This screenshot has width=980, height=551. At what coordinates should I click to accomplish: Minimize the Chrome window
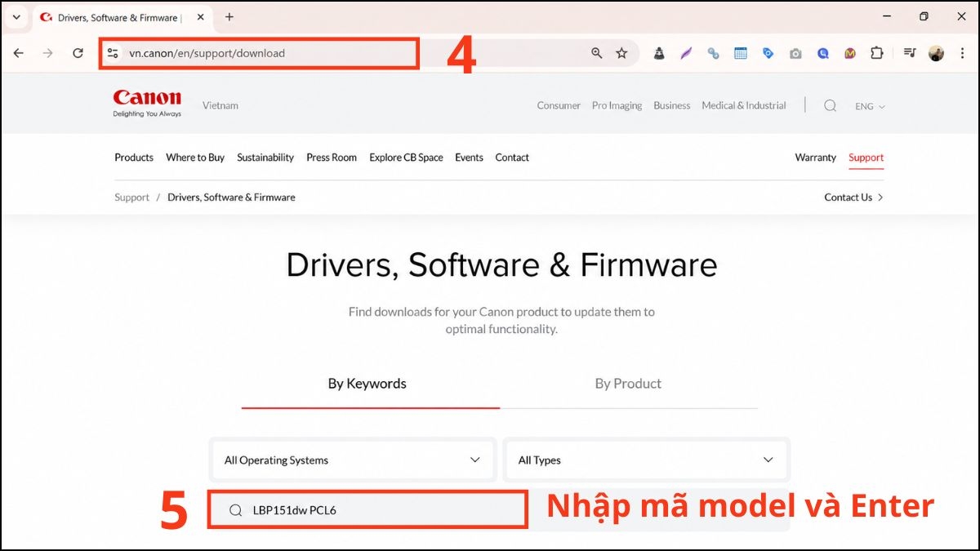(x=887, y=16)
